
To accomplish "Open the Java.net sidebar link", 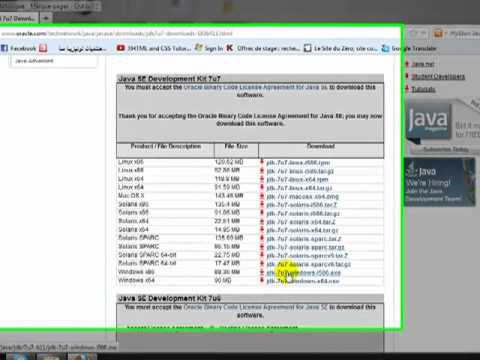I will point(423,64).
